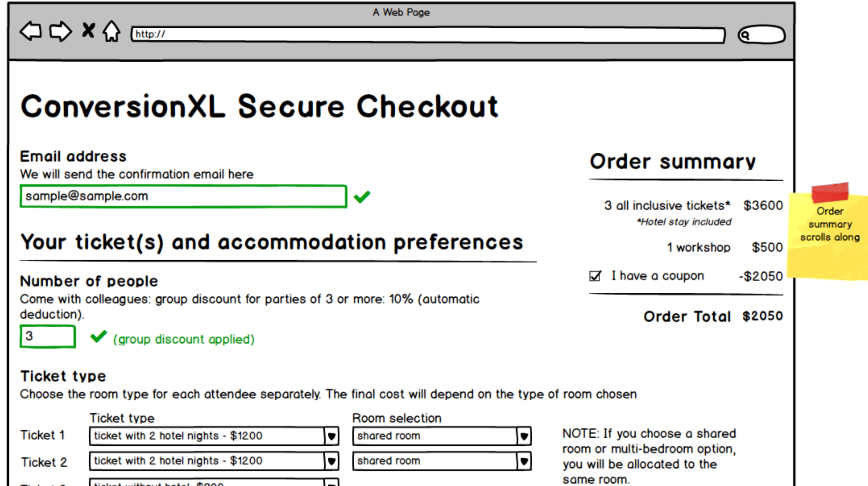Click the '$500' workshop price
This screenshot has width=868, height=486.
pyautogui.click(x=767, y=248)
